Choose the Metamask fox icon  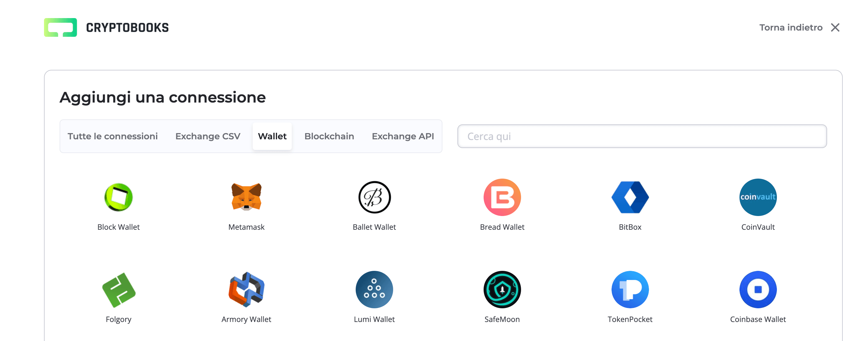pyautogui.click(x=246, y=197)
